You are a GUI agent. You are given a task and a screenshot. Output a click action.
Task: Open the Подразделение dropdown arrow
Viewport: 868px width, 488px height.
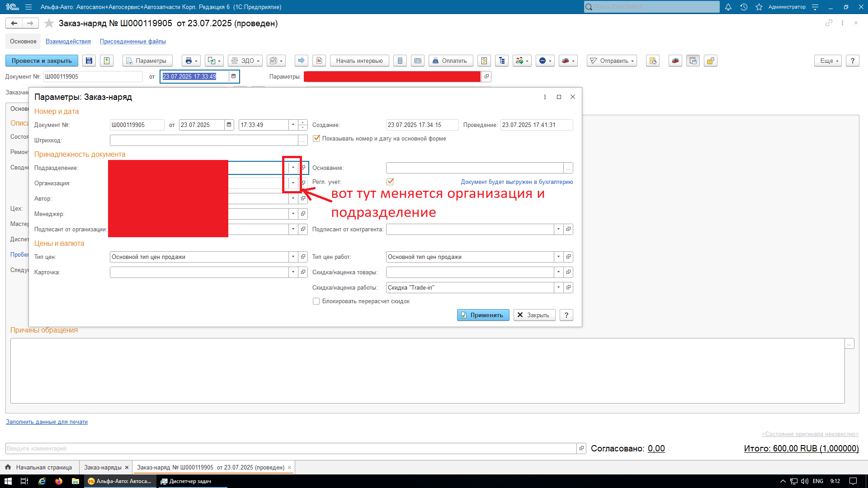(x=293, y=168)
